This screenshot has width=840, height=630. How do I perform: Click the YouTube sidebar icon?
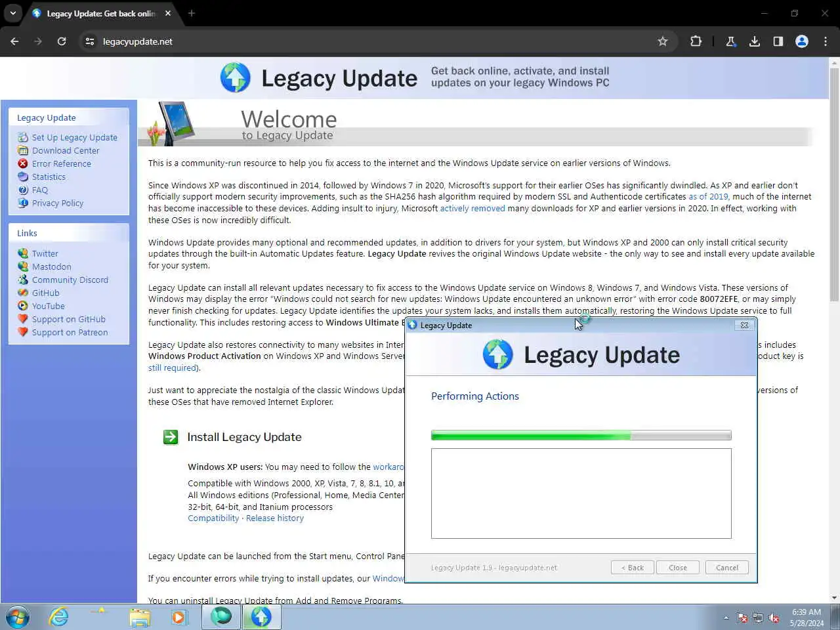click(x=23, y=306)
